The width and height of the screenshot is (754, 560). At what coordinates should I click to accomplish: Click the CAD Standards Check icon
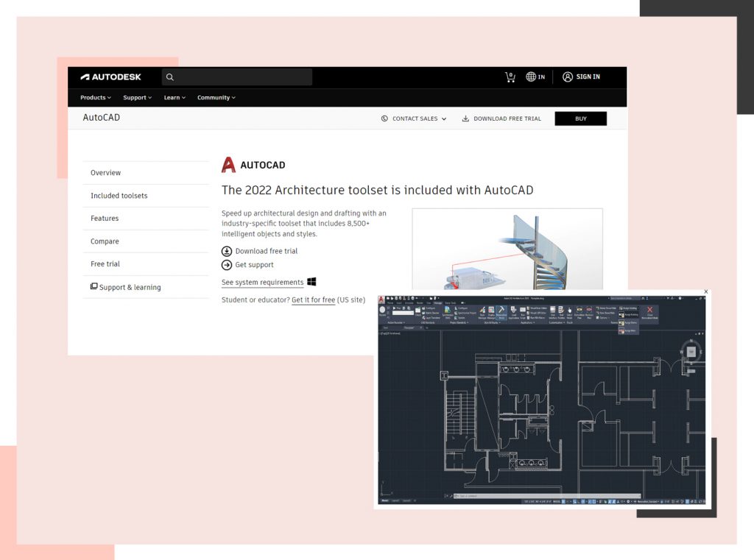pos(418,311)
